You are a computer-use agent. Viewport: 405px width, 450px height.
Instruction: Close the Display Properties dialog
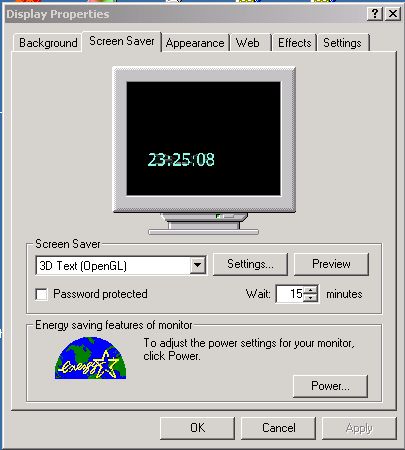click(x=393, y=14)
